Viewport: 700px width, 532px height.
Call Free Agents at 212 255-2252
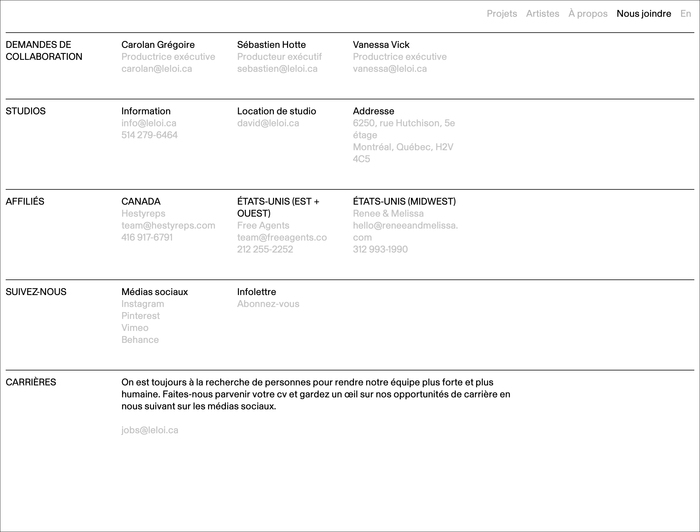(x=265, y=249)
